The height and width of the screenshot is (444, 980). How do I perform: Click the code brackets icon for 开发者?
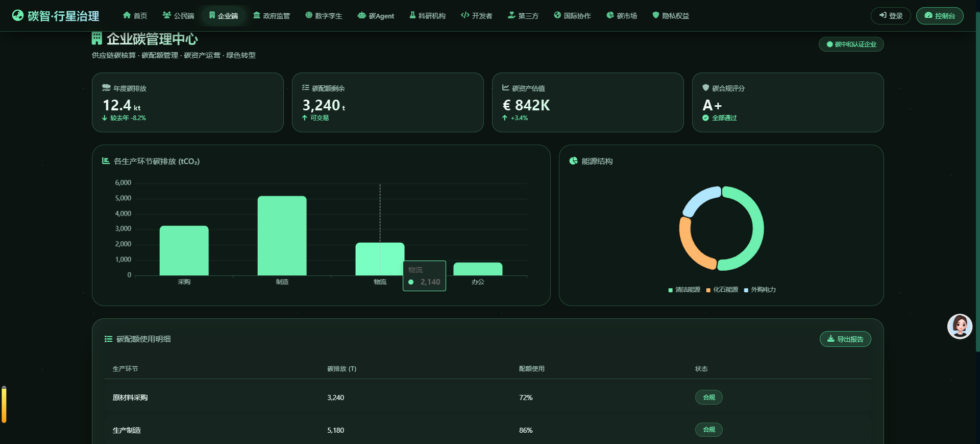465,15
